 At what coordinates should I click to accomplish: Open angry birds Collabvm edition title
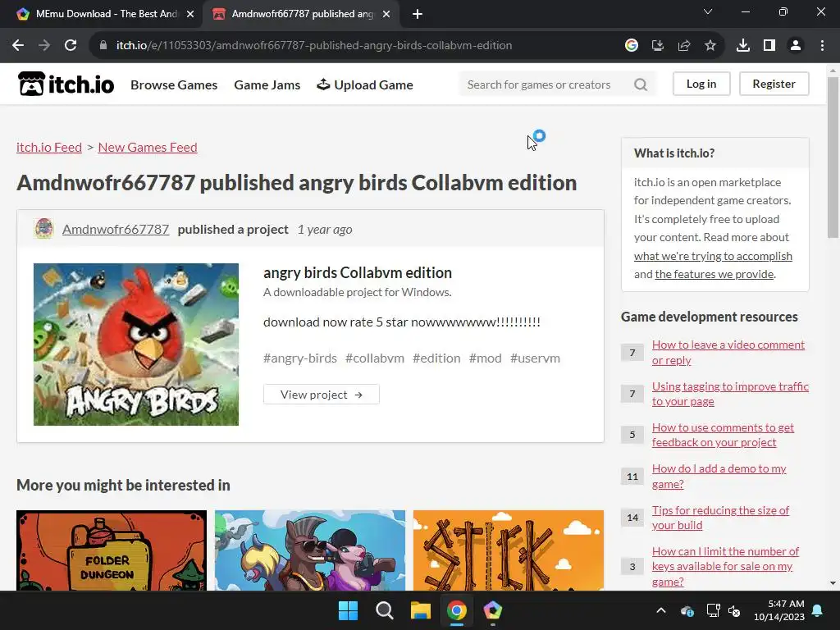[358, 272]
